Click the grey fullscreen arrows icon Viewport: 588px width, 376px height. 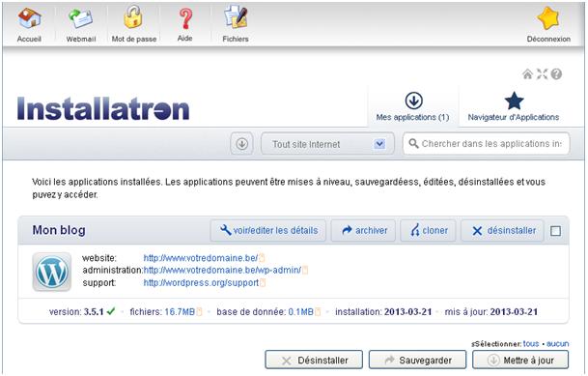[x=542, y=73]
